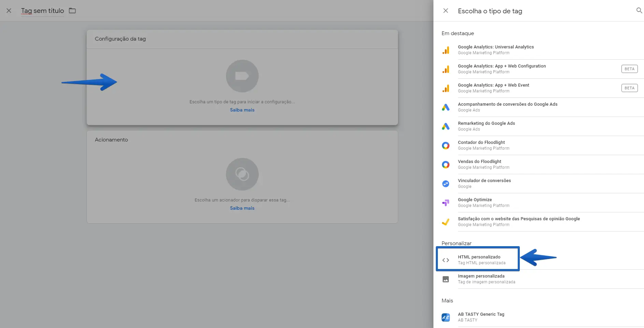
Task: Click the Imagem personalizada picture icon
Action: [445, 279]
